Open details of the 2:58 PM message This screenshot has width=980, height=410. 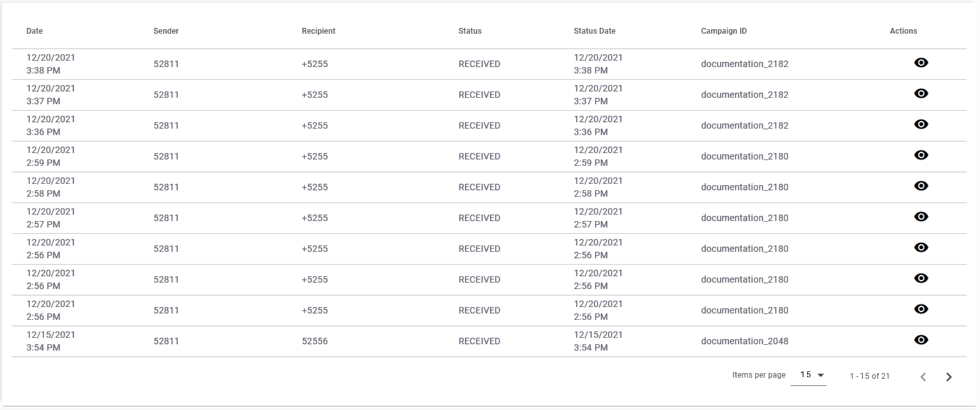click(x=921, y=186)
